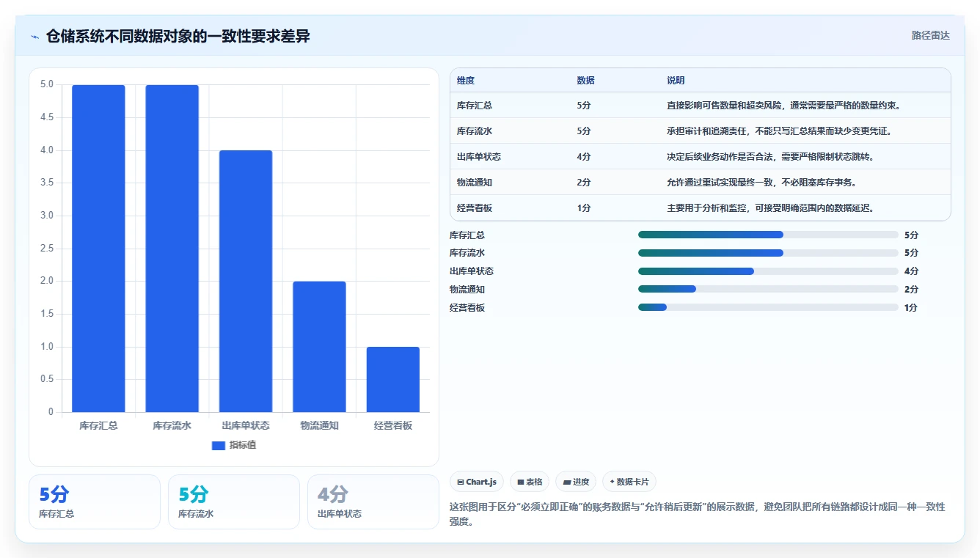Click the Chart.js chip
980x558 pixels.
pos(477,482)
